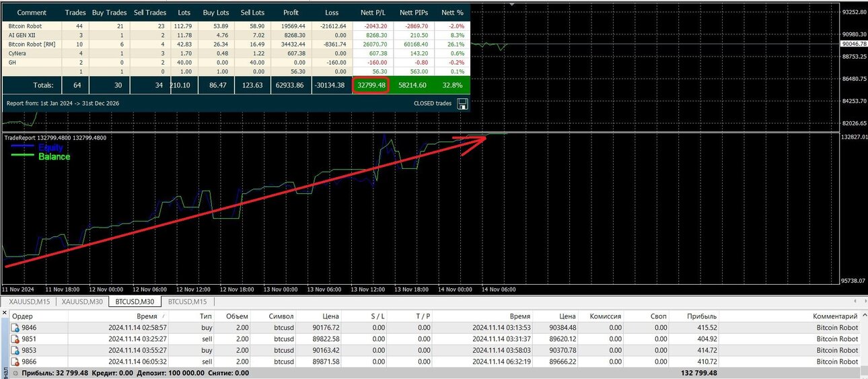Click the open price 90176.72

(x=326, y=328)
